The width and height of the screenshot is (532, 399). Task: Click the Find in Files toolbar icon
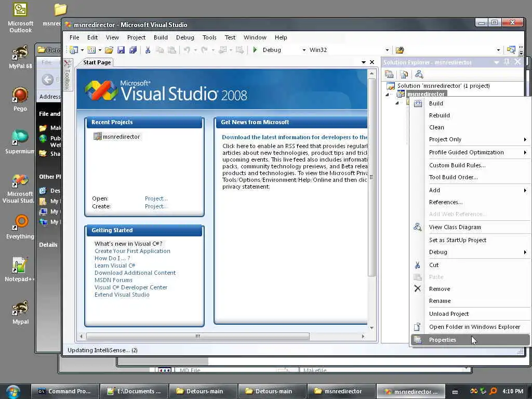[400, 50]
